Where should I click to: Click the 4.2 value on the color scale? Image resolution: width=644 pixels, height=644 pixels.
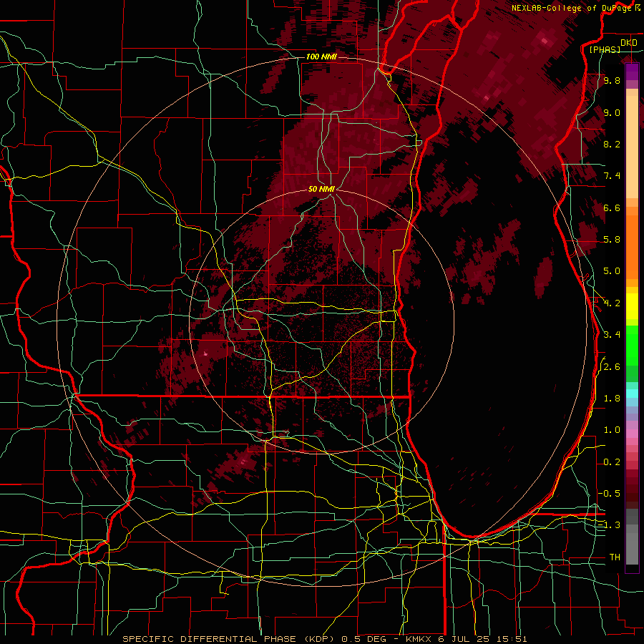(612, 303)
